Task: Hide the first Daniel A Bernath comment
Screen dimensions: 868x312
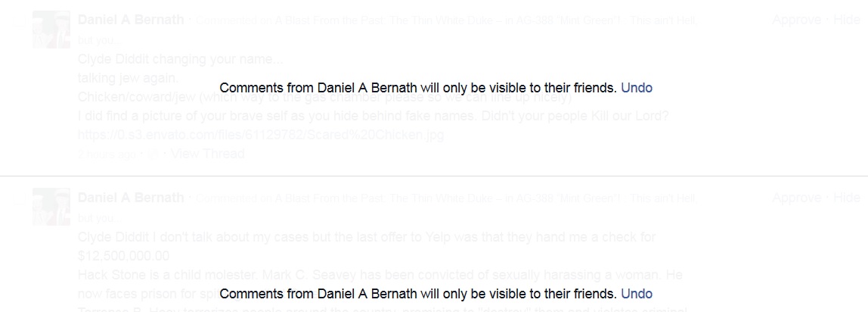Action: point(846,20)
